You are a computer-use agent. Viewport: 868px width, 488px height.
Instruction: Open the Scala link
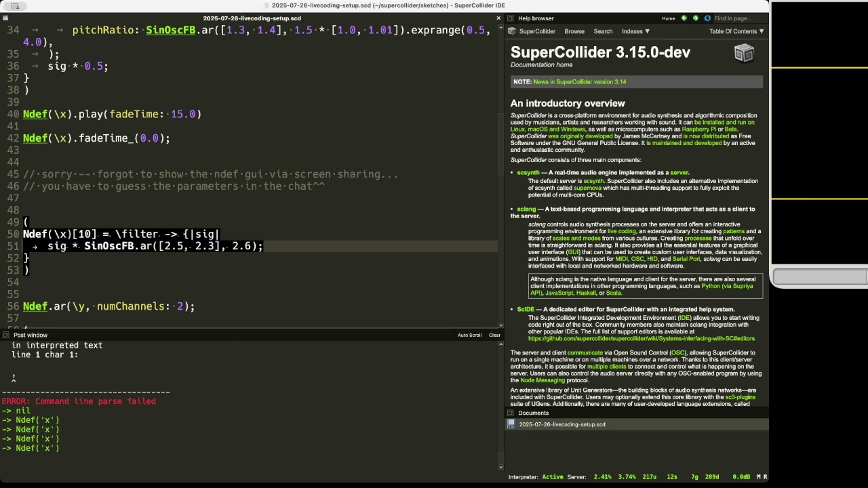(613, 293)
